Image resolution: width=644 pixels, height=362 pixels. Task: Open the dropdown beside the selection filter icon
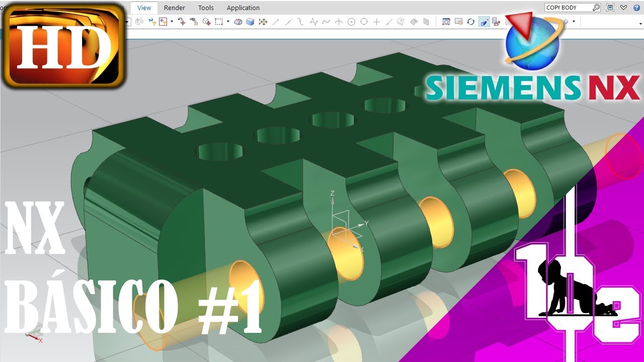tap(172, 22)
